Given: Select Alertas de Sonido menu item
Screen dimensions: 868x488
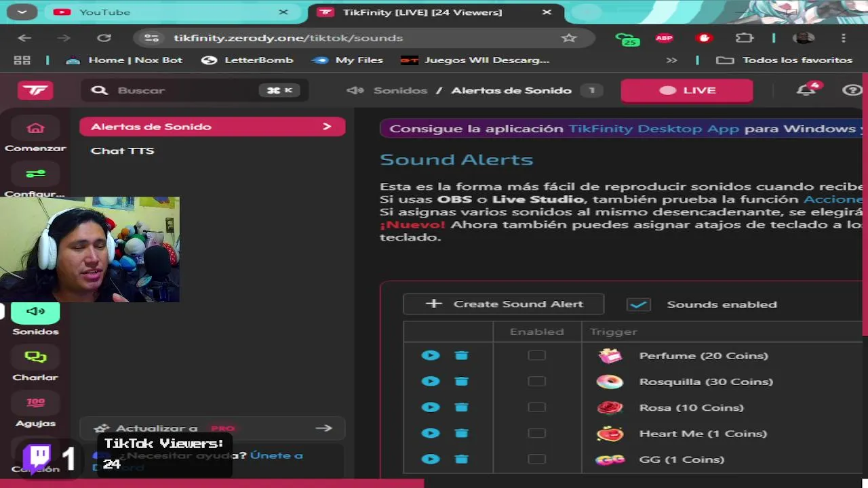Looking at the screenshot, I should click(x=212, y=127).
